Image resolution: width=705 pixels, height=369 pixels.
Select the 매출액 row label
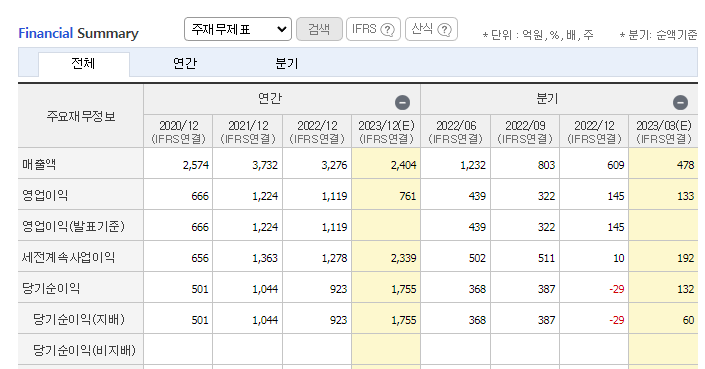pos(39,164)
